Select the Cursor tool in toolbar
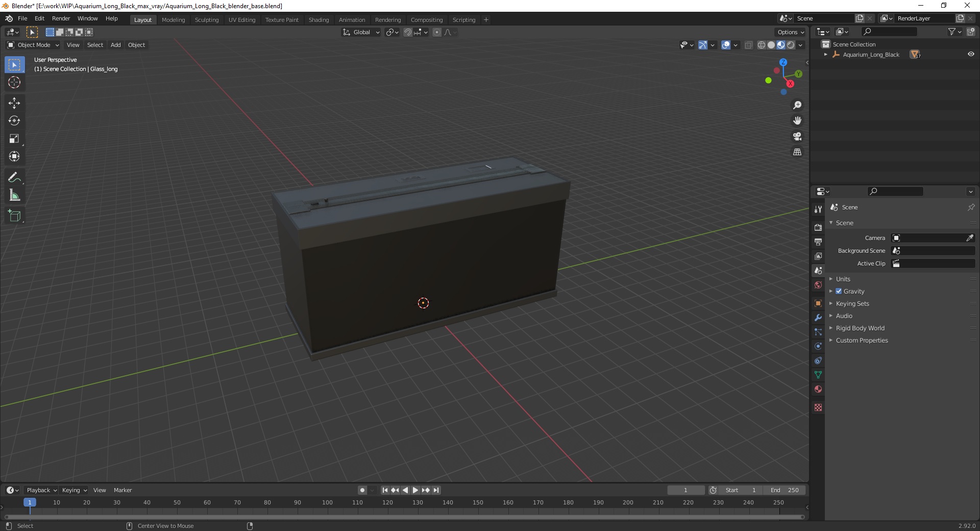 pos(14,82)
